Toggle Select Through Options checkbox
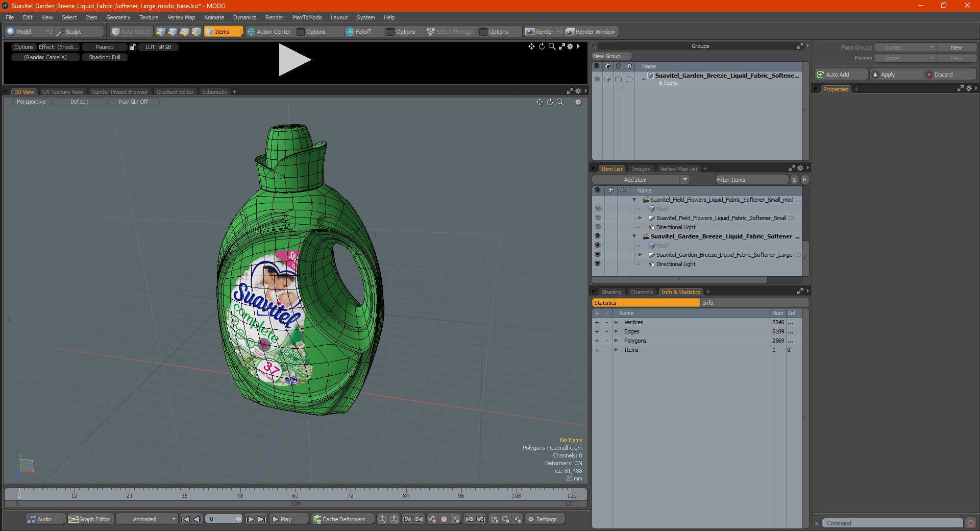 point(483,32)
